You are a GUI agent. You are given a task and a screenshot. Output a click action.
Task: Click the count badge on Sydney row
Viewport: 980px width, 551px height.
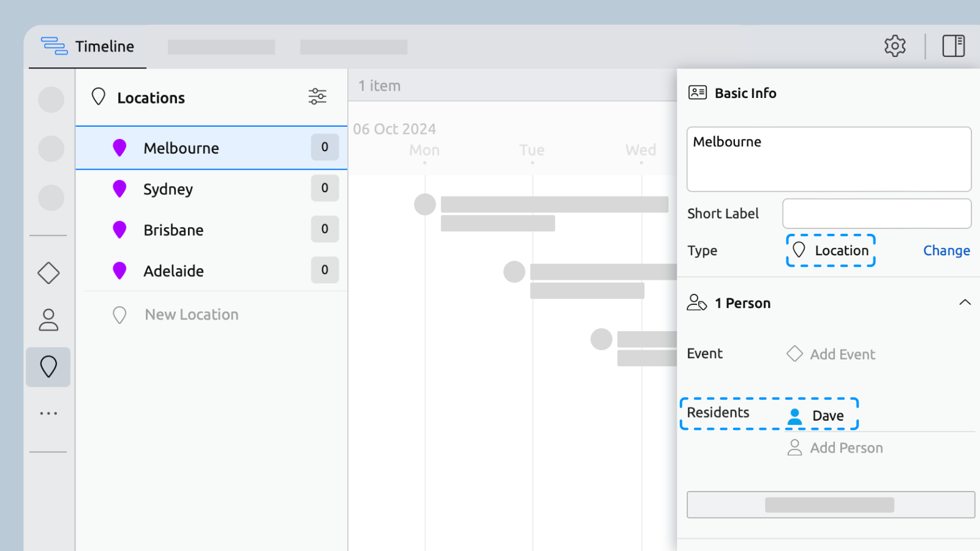click(x=325, y=188)
